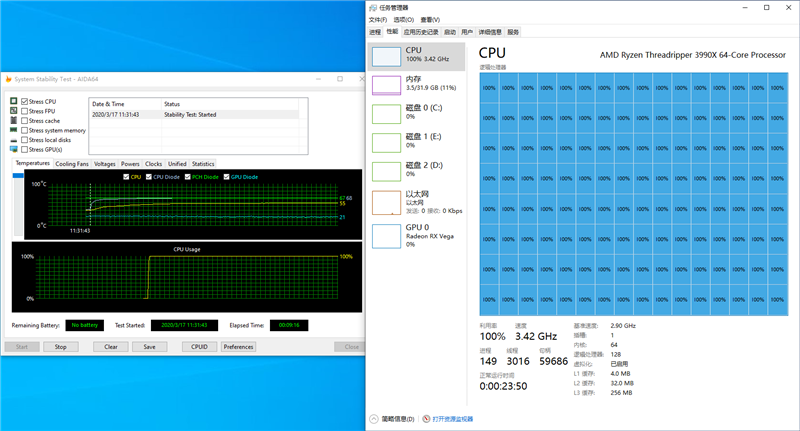800x431 pixels.
Task: Click the Task Manager title bar icon
Action: [x=372, y=8]
